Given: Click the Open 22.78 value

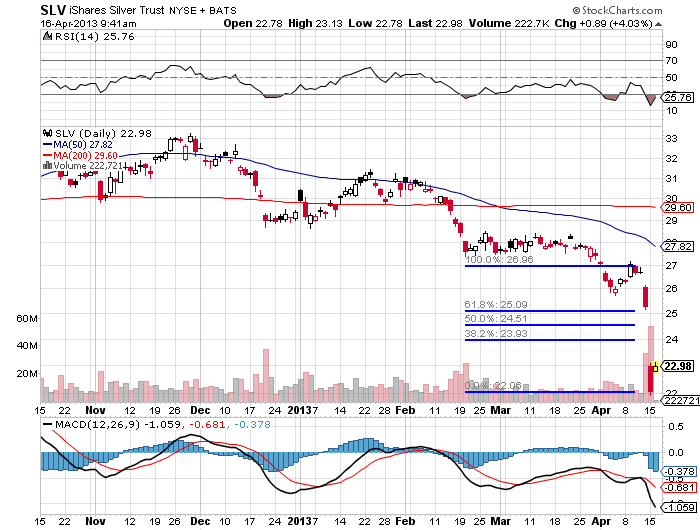Looking at the screenshot, I should pyautogui.click(x=253, y=23).
